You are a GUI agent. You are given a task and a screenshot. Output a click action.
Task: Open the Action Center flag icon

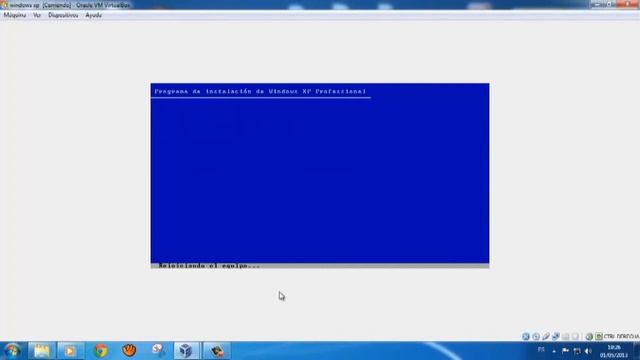click(565, 351)
